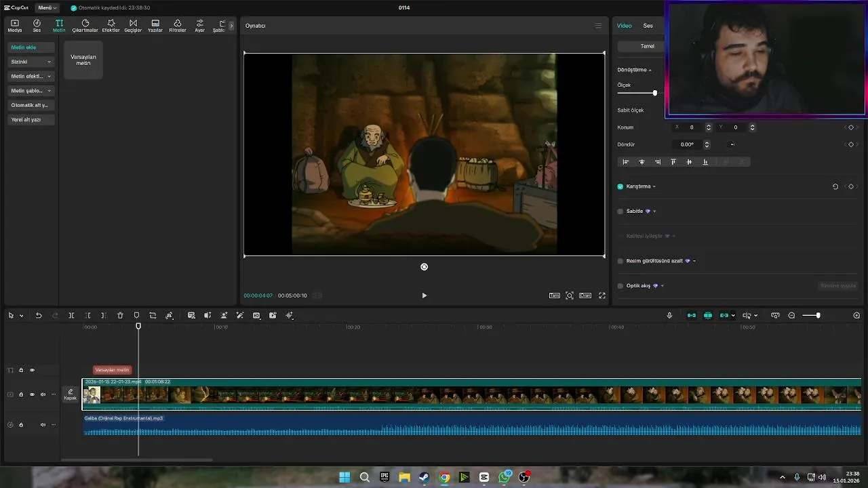Viewport: 868px width, 488px height.
Task: Enter fullscreen preview mode
Action: click(602, 296)
